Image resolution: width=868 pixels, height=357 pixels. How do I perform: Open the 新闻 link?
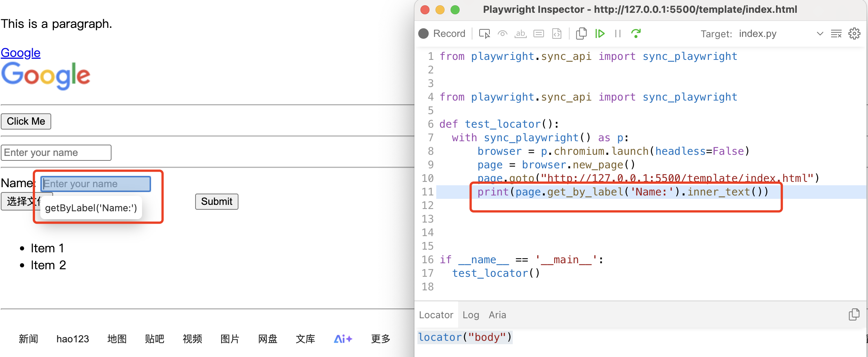(29, 339)
